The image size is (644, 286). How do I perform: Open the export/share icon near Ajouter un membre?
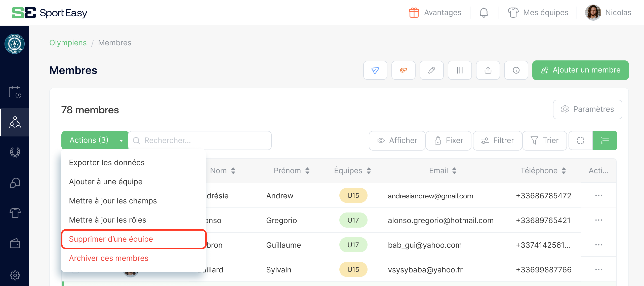[x=488, y=70]
